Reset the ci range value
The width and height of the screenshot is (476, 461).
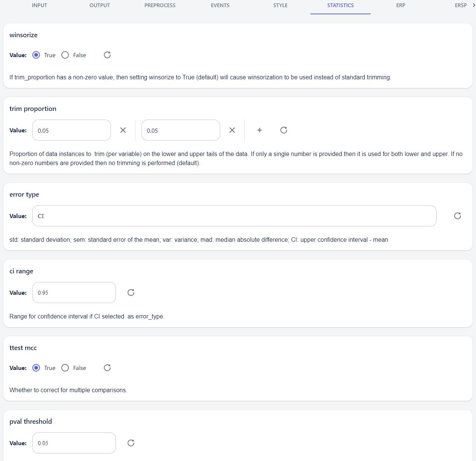coord(131,293)
